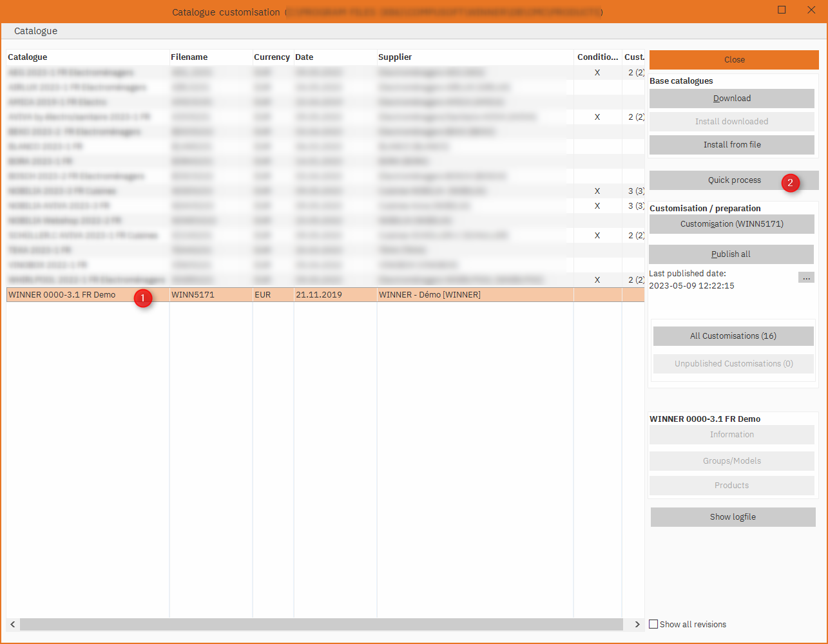Open Customisation (WINN5171)
The width and height of the screenshot is (828, 644).
731,224
